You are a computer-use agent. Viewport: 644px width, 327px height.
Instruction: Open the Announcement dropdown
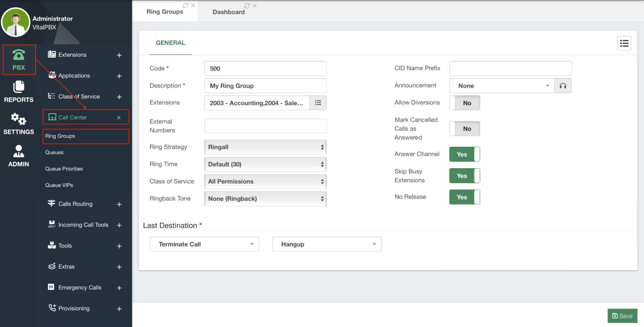(502, 86)
